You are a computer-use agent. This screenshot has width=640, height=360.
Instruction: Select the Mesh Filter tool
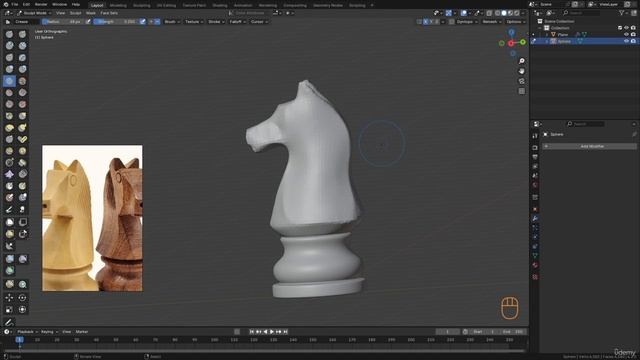coord(9,259)
